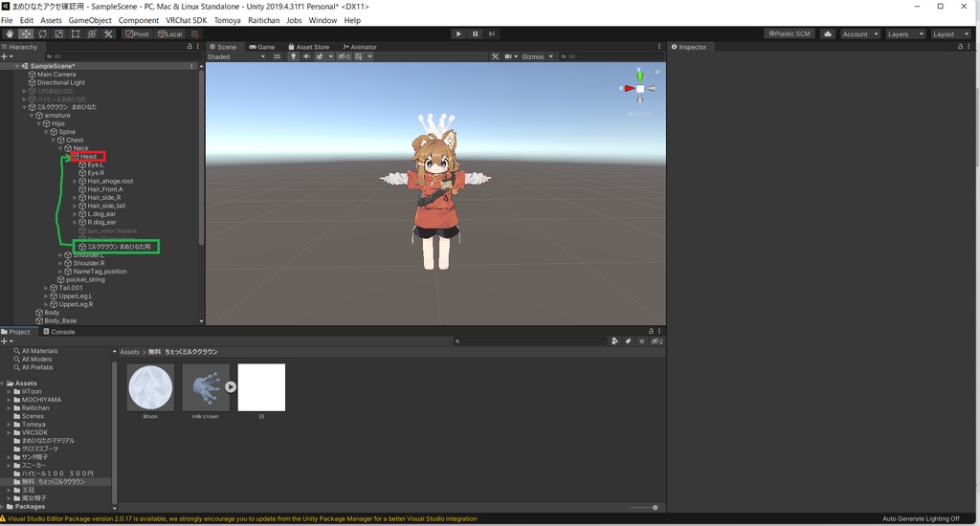Open the Layers dropdown
980x526 pixels.
click(x=905, y=33)
